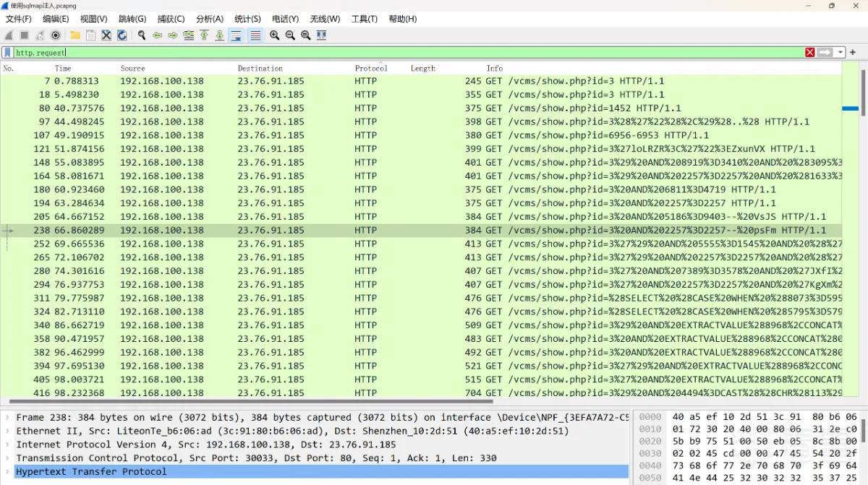Select packet 205 ending in VsJS
Image resolution: width=868 pixels, height=485 pixels.
pyautogui.click(x=421, y=217)
